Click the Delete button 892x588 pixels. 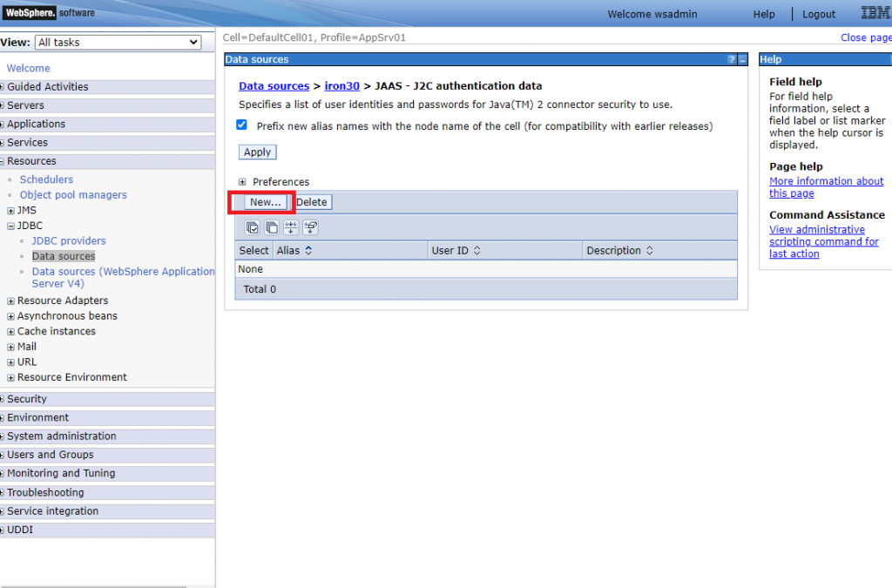coord(312,202)
